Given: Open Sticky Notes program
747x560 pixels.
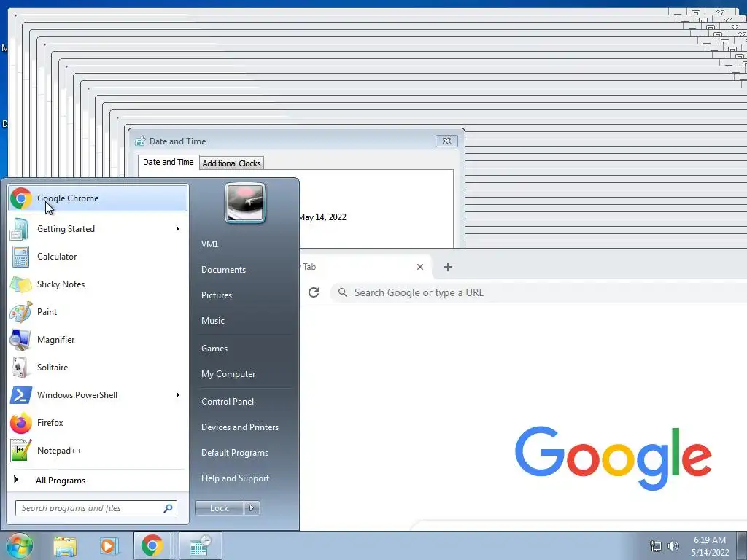Looking at the screenshot, I should [x=98, y=284].
